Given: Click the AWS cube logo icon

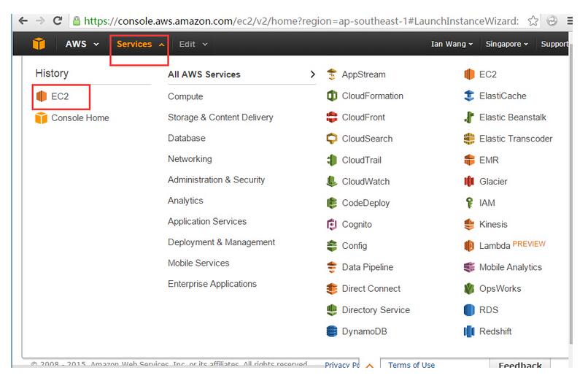Looking at the screenshot, I should [39, 44].
